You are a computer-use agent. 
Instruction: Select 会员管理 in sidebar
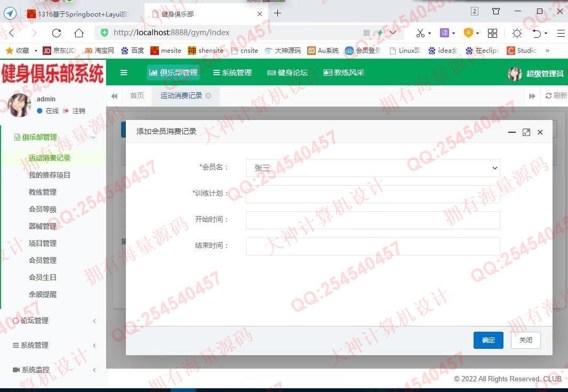pyautogui.click(x=43, y=260)
